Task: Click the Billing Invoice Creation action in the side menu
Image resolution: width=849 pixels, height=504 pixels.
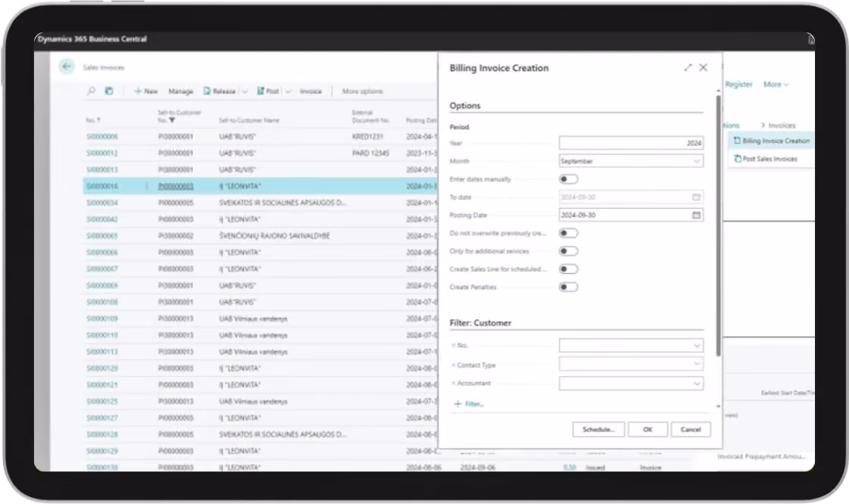Action: click(x=772, y=141)
